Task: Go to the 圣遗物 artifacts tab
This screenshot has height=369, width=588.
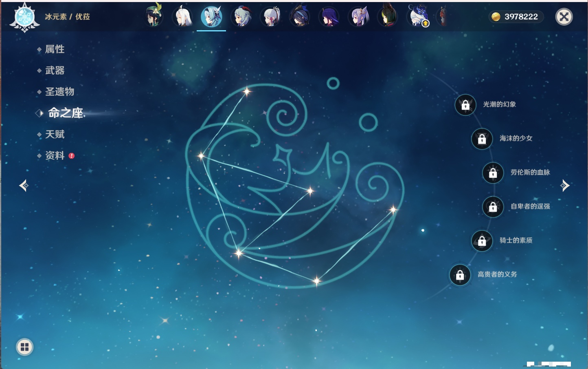Action: click(59, 92)
